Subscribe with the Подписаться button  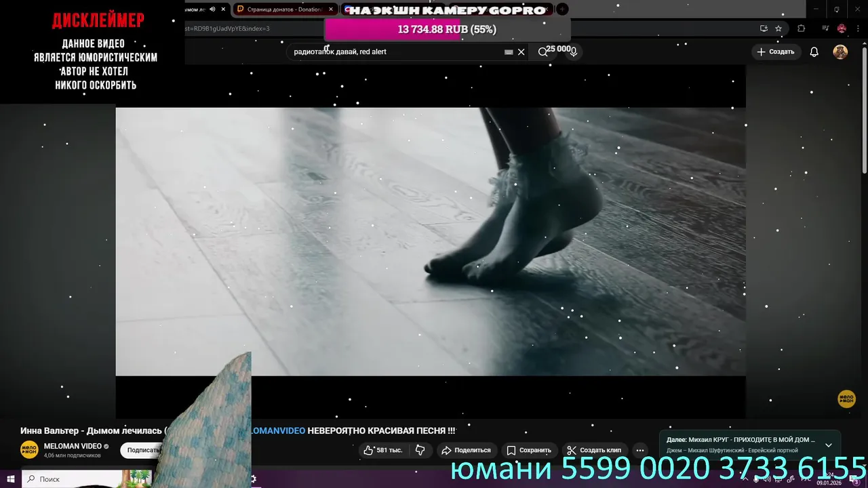(142, 450)
